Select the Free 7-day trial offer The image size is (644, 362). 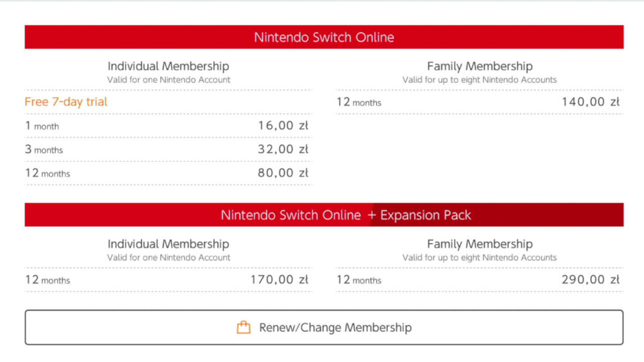[x=65, y=101]
